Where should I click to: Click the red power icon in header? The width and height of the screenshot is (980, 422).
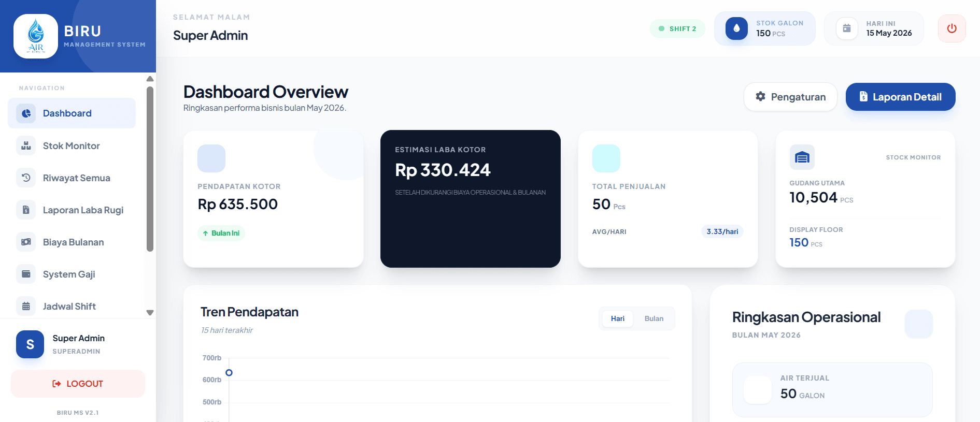[951, 28]
